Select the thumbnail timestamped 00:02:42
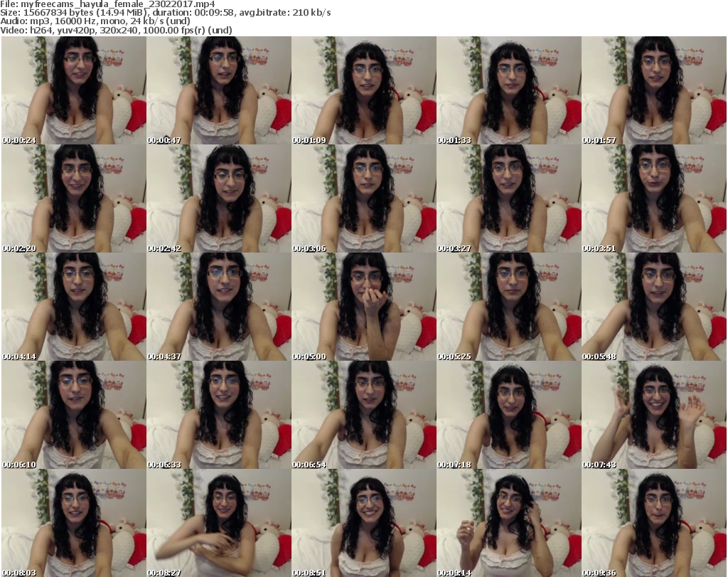Viewport: 728px width, 577px height. (219, 198)
